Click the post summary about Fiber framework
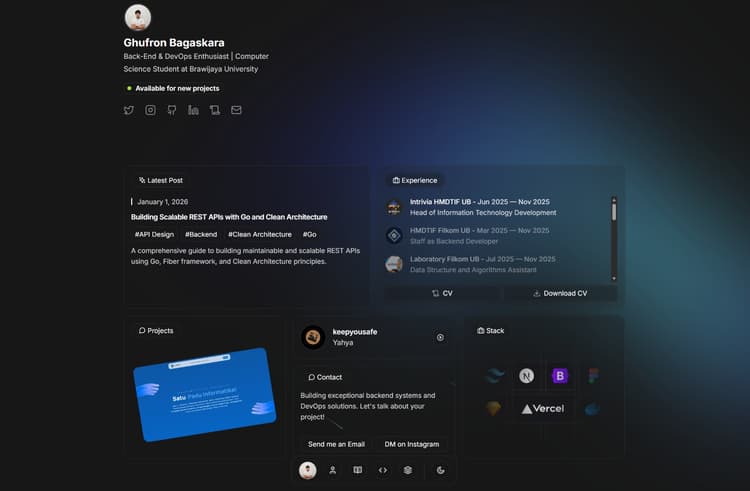Image resolution: width=750 pixels, height=491 pixels. pyautogui.click(x=245, y=256)
